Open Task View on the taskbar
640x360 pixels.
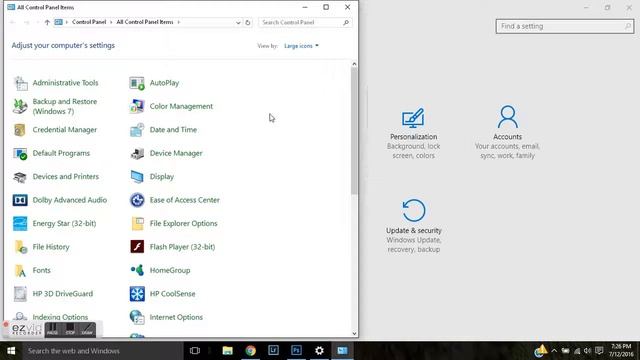pos(195,351)
